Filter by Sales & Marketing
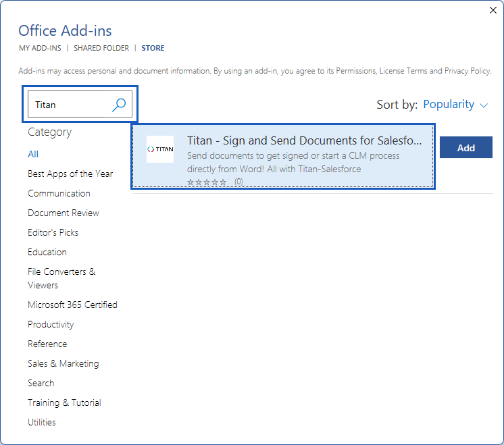Viewport: 504px width, 445px height. point(63,364)
